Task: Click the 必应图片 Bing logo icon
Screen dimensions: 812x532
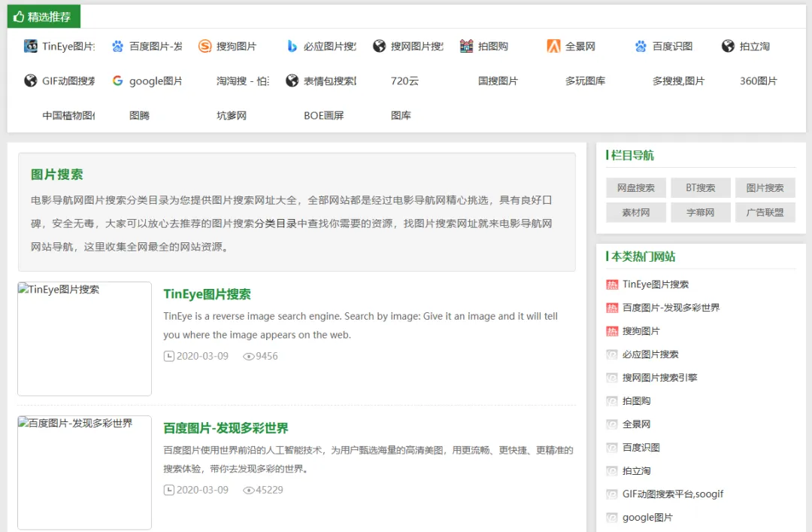Action: click(x=292, y=46)
